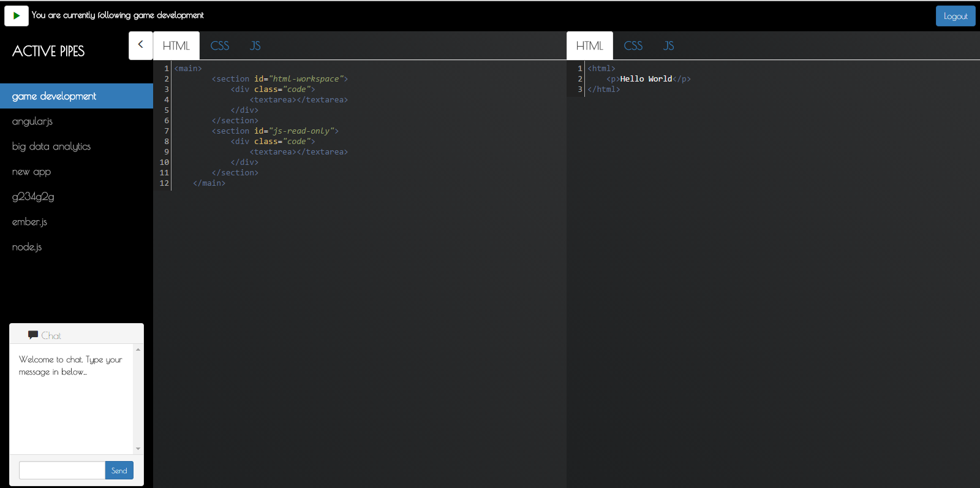Image resolution: width=980 pixels, height=488 pixels.
Task: Select the new app pipe
Action: 77,172
